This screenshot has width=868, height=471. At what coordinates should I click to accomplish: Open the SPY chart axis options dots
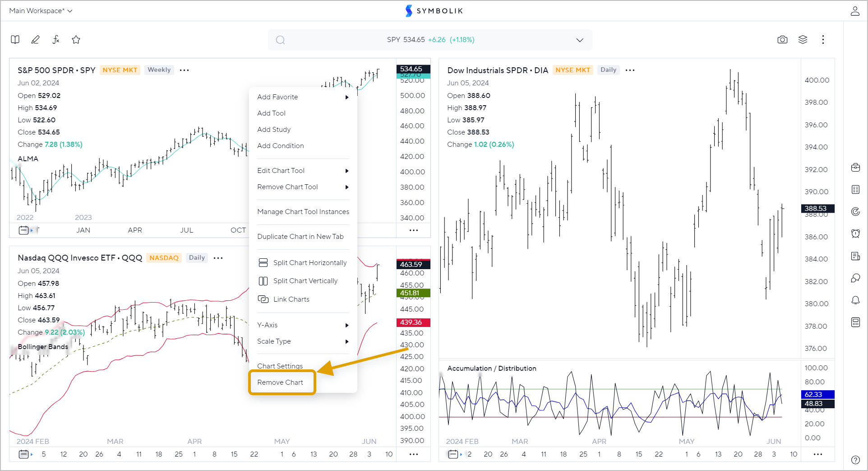(x=413, y=230)
